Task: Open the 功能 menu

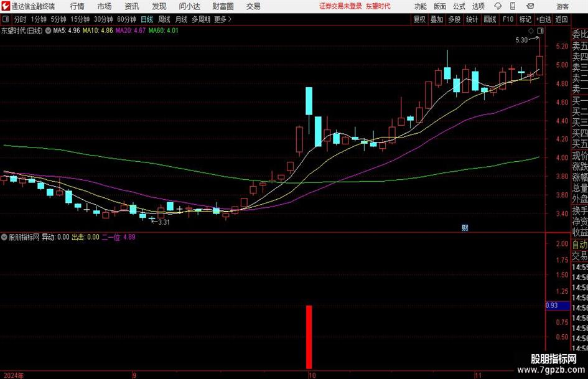Action: coord(421,6)
